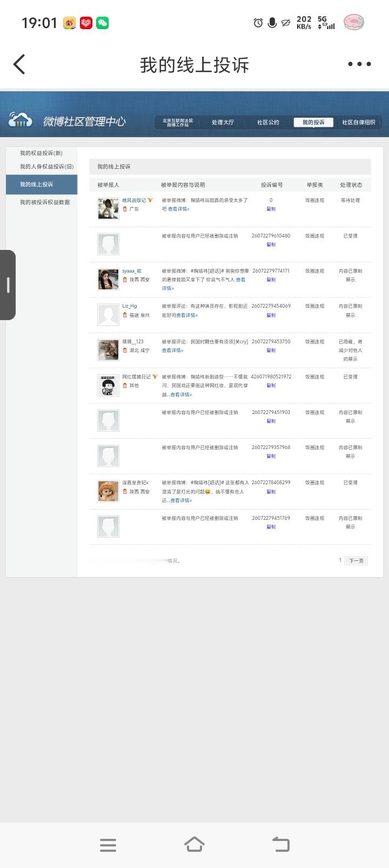Click 复制 under 26072278408299
This screenshot has width=389, height=868.
271,492
